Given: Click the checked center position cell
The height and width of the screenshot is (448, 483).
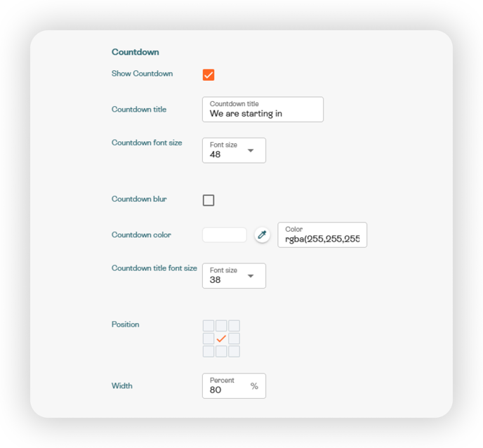Looking at the screenshot, I should click(221, 338).
